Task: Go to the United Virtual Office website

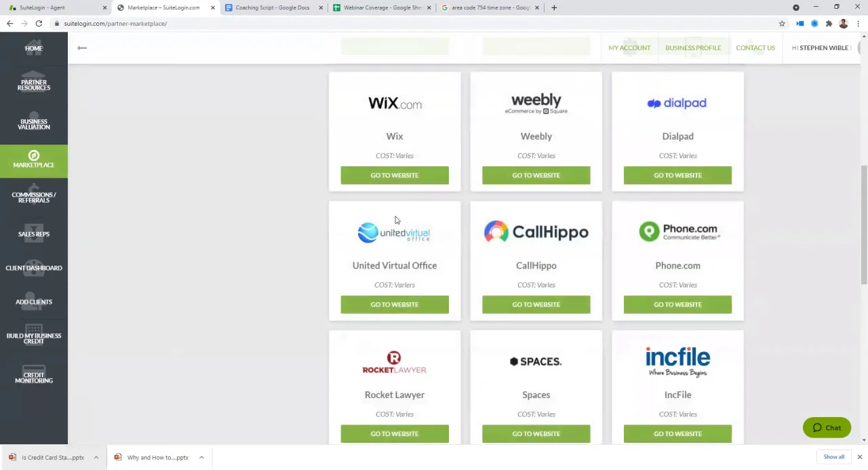Action: point(395,305)
